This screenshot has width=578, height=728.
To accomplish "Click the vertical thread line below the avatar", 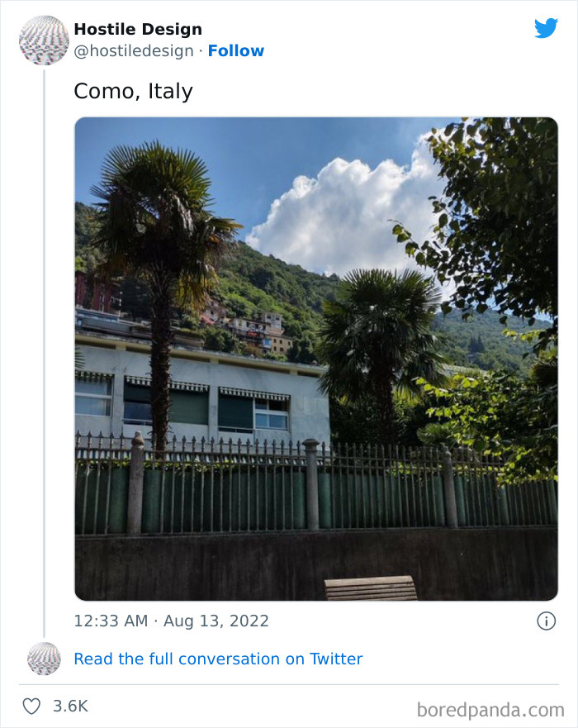I will pos(44,347).
